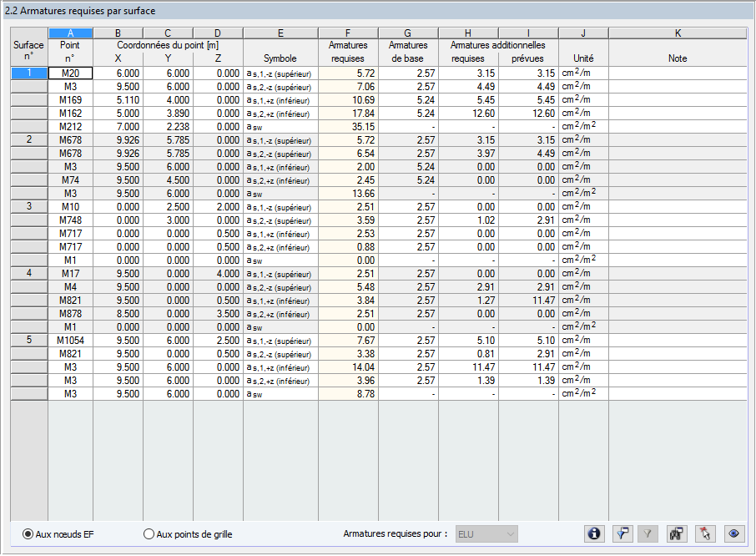Click point cell M212

(70, 127)
